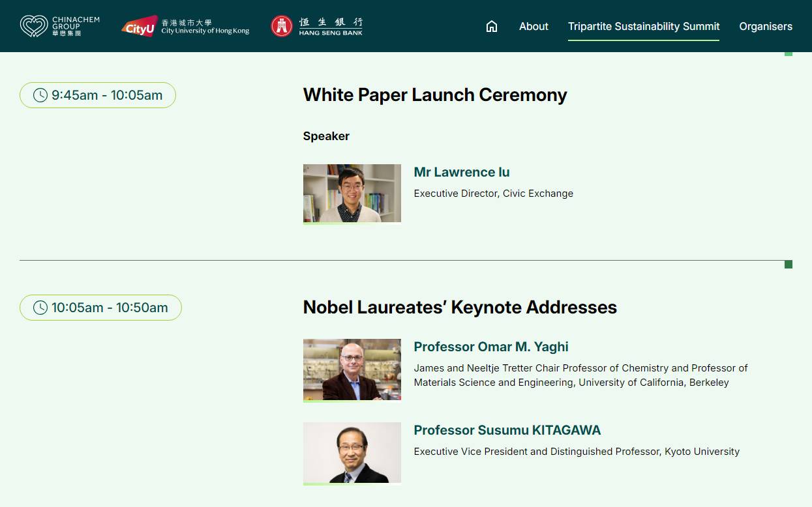Viewport: 812px width, 507px height.
Task: Open Mr Lawrence Iu's photo
Action: [352, 194]
